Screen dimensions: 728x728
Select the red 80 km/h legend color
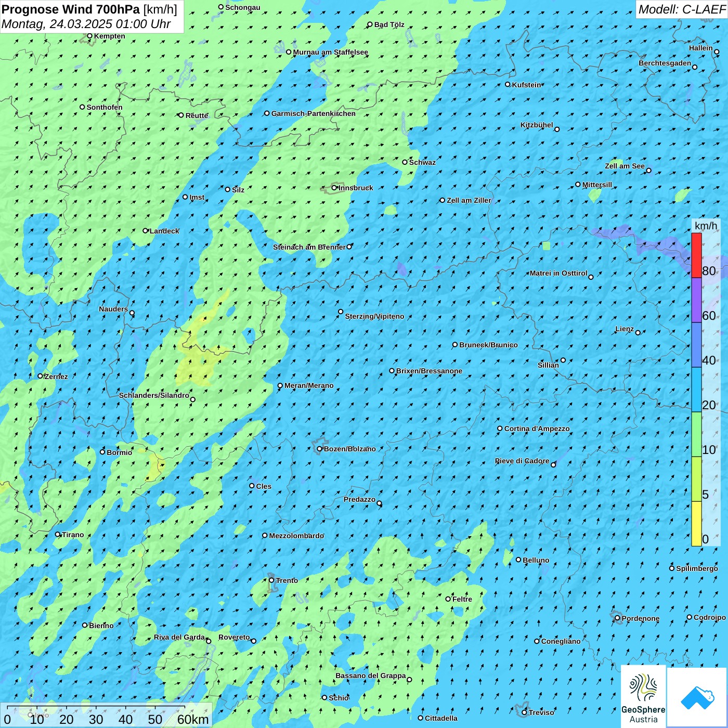[696, 255]
